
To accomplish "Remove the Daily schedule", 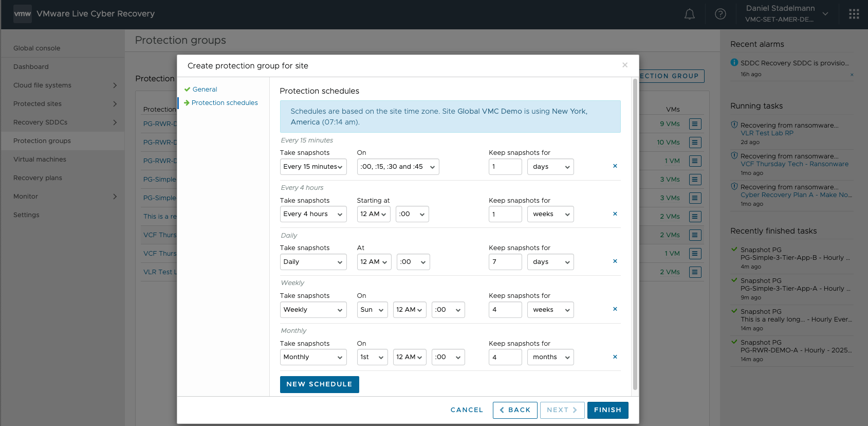I will (615, 261).
